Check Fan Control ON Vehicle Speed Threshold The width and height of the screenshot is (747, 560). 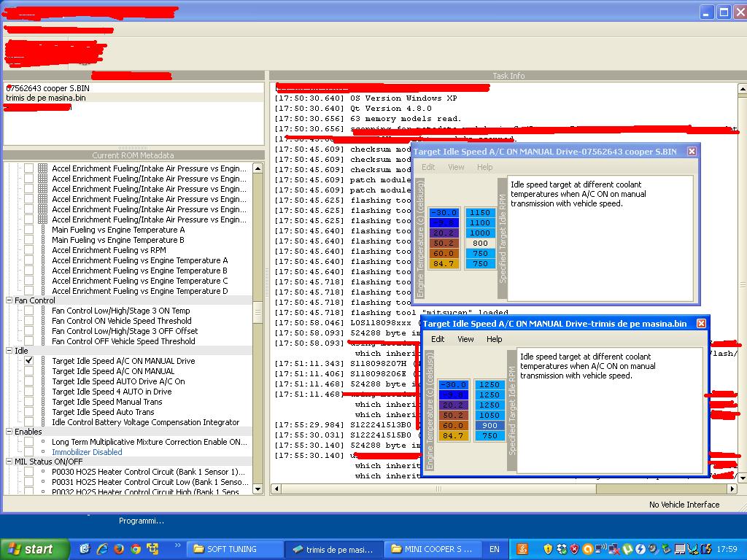click(29, 321)
